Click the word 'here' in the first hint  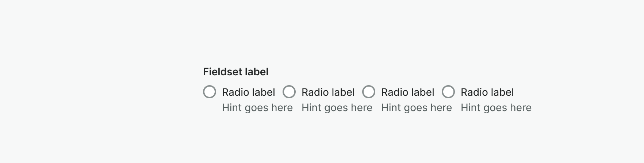pos(282,108)
